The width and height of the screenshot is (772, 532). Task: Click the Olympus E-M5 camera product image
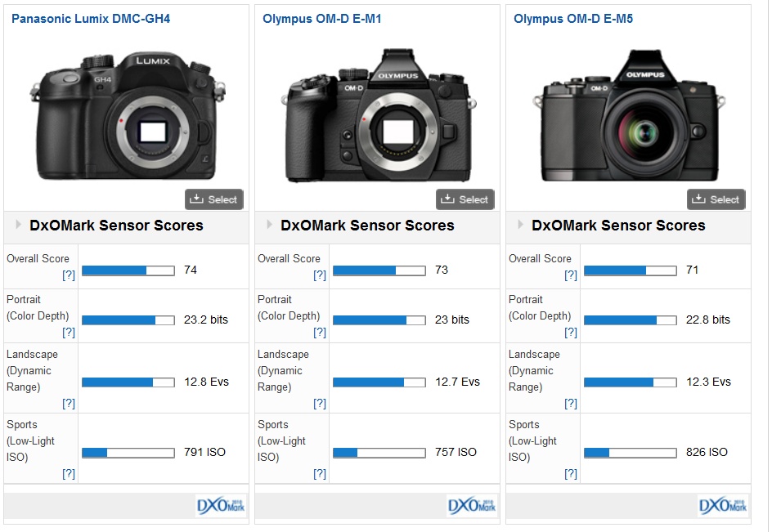[629, 115]
